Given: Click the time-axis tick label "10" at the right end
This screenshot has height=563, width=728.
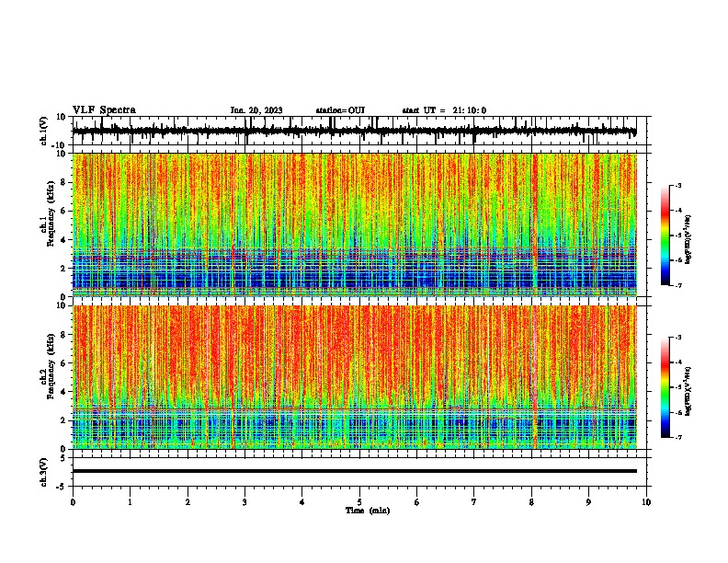Looking at the screenshot, I should point(646,502).
